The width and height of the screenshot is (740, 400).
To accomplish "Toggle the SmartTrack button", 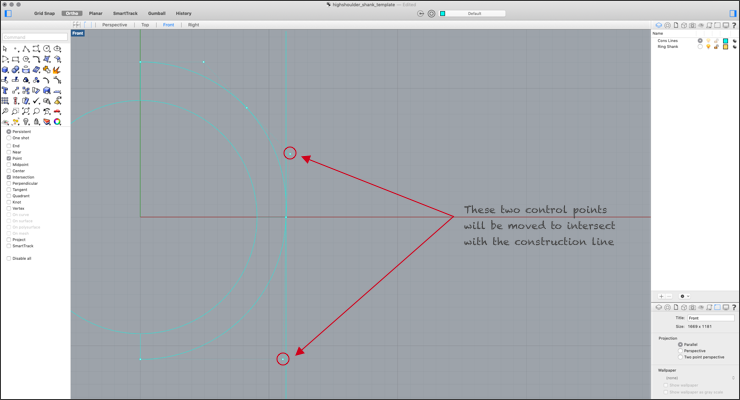I will [125, 14].
